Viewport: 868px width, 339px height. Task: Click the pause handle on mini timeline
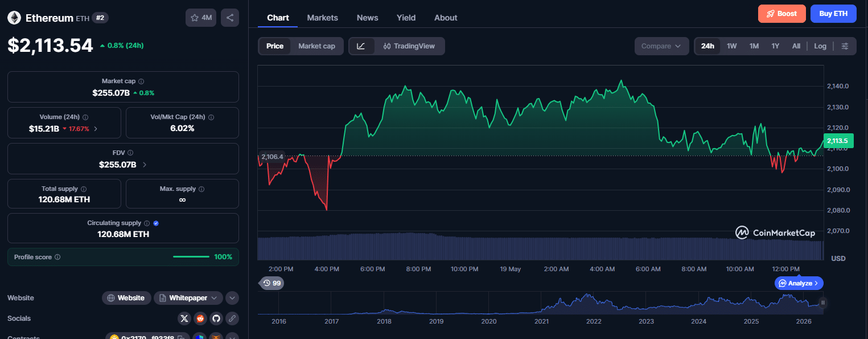[822, 303]
